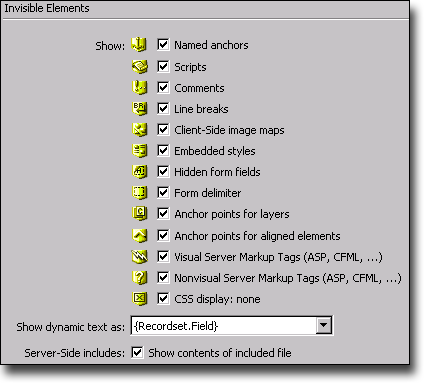Click the CSS display none icon
This screenshot has width=430, height=383.
tap(139, 298)
